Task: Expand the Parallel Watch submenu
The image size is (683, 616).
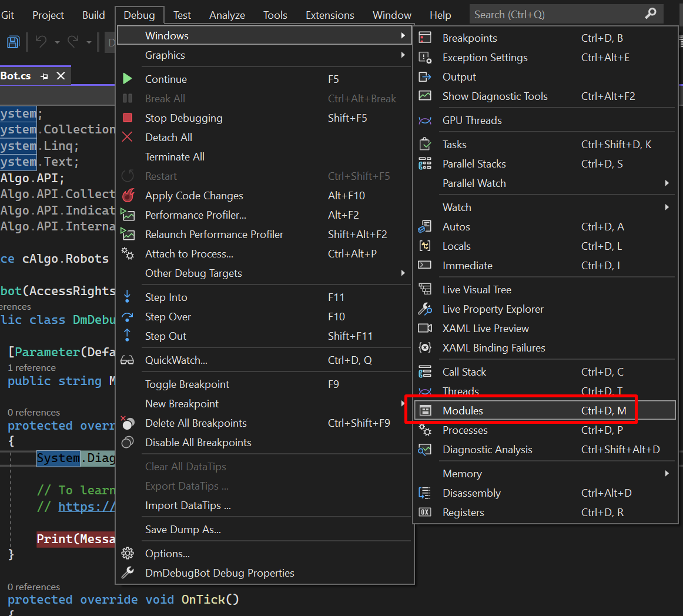Action: click(x=544, y=183)
